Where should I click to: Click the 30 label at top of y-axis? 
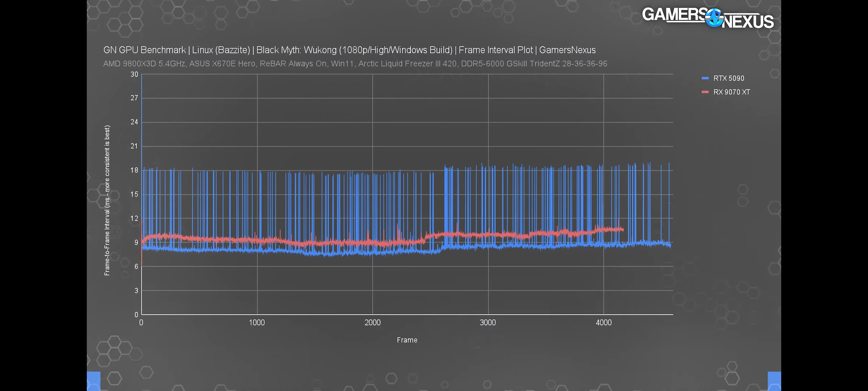(x=134, y=74)
